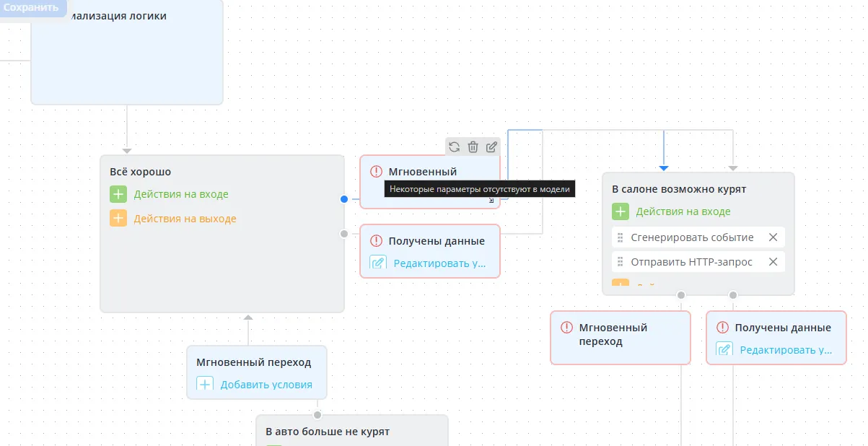Delete the selected transition with the trash icon
Screen dimensions: 868x446
pos(473,147)
